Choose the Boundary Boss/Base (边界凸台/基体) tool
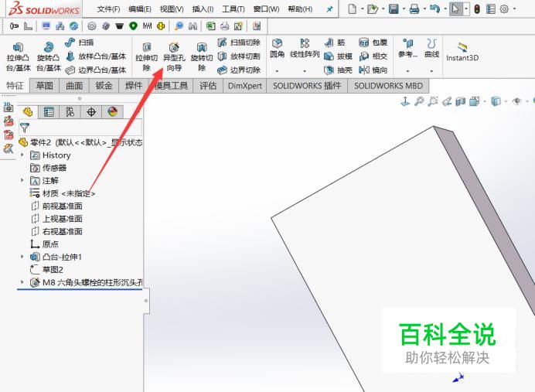The image size is (535, 392). pyautogui.click(x=96, y=70)
